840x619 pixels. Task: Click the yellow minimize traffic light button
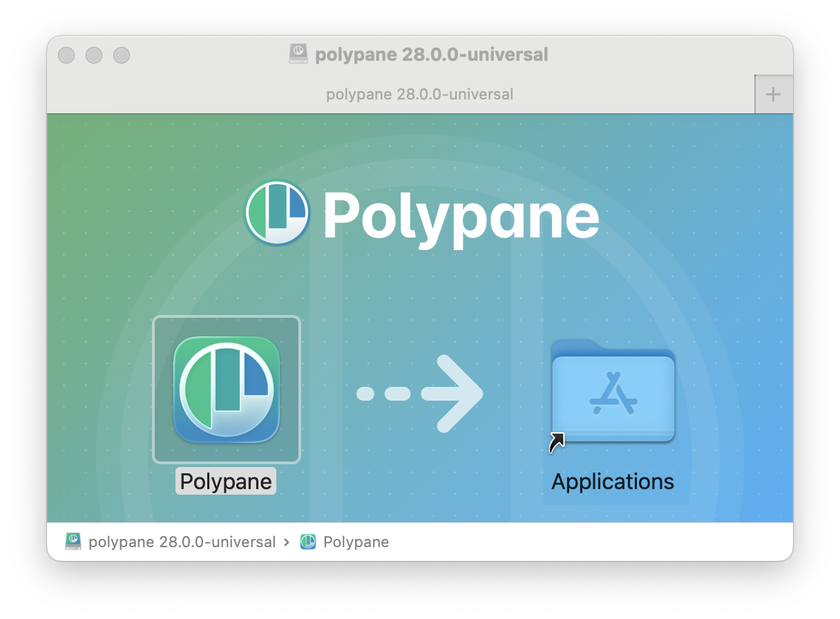(94, 55)
